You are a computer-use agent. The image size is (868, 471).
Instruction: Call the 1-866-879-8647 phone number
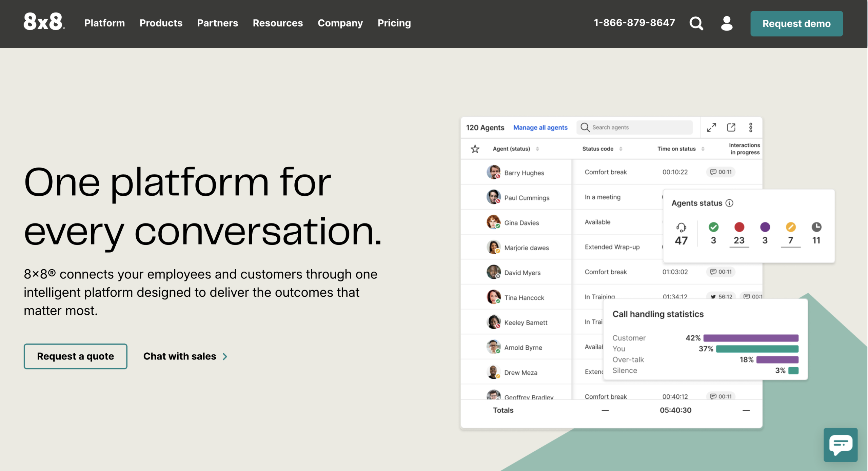click(634, 23)
